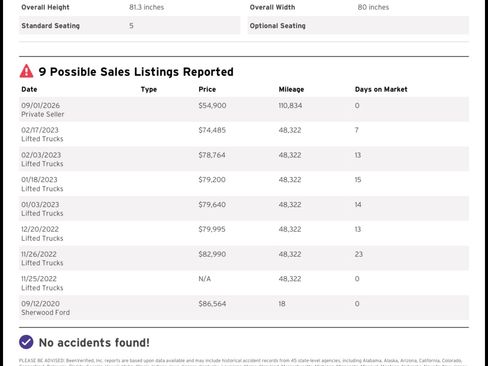Click the $82,990 price
Viewport: 488px width, 366px height.
212,254
